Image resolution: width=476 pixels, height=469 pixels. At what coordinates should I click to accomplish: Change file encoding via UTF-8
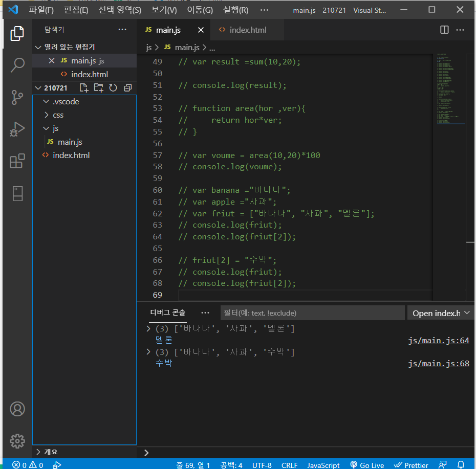coord(262,465)
